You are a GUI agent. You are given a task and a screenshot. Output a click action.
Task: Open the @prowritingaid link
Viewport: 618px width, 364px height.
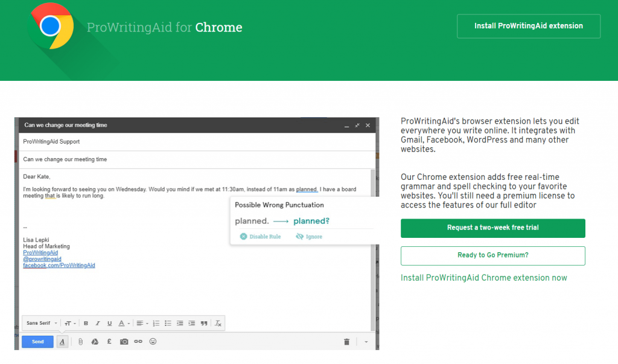pos(42,259)
